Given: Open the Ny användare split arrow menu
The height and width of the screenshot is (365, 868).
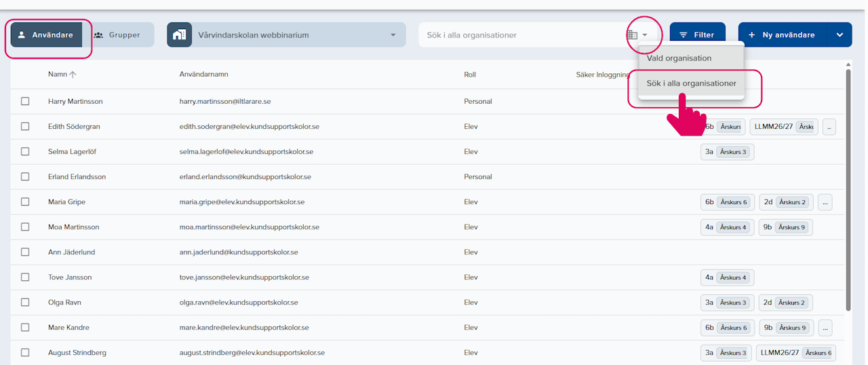Looking at the screenshot, I should (x=840, y=35).
